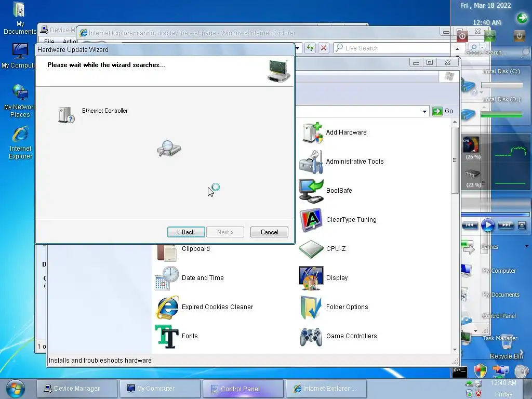Viewport: 532px width, 399px height.
Task: Click the Recycle Bin desktop icon
Action: pos(507,347)
